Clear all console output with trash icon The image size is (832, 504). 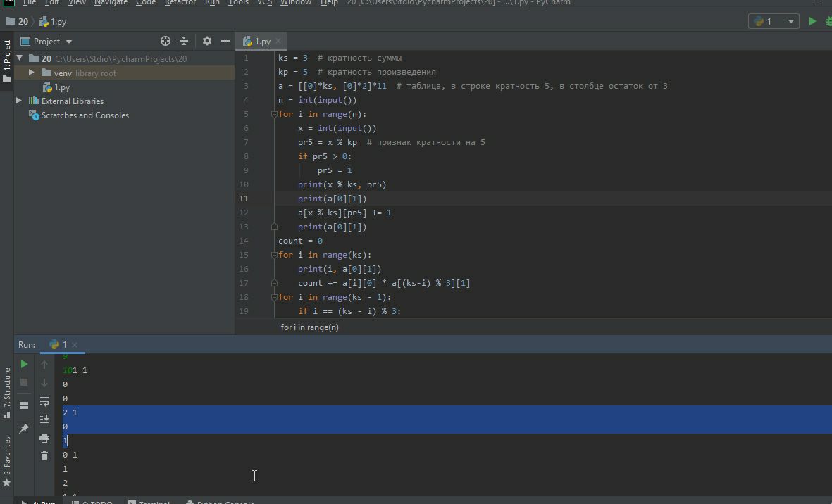(44, 455)
